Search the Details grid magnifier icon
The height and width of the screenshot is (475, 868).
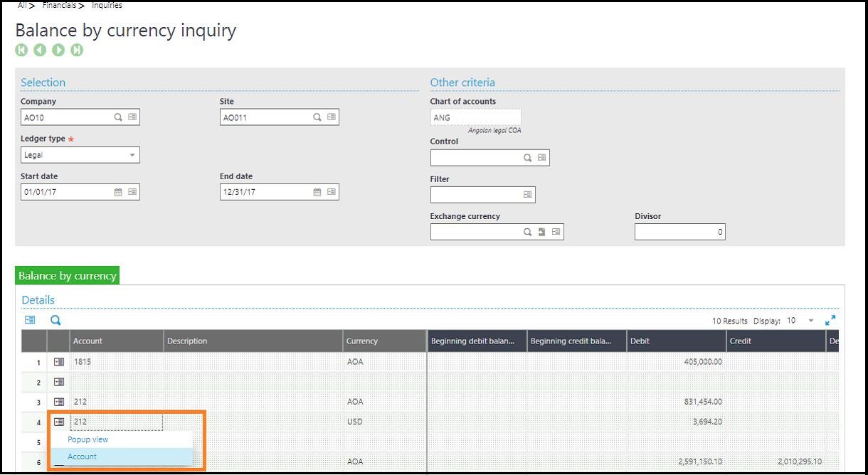[x=55, y=321]
